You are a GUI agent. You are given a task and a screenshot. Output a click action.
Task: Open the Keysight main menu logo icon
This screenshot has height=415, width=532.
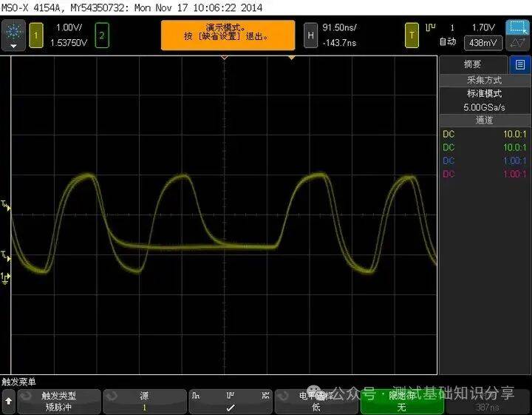pyautogui.click(x=14, y=30)
